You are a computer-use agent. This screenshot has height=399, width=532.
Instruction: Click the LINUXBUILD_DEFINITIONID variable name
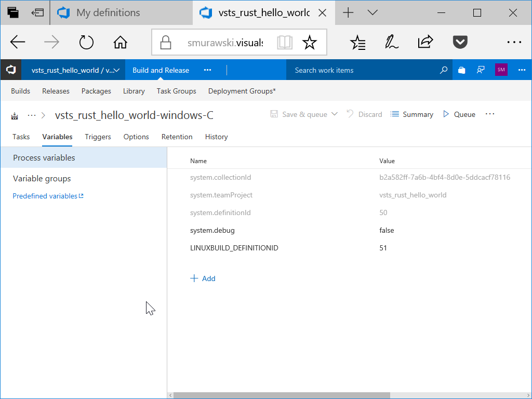pos(234,248)
